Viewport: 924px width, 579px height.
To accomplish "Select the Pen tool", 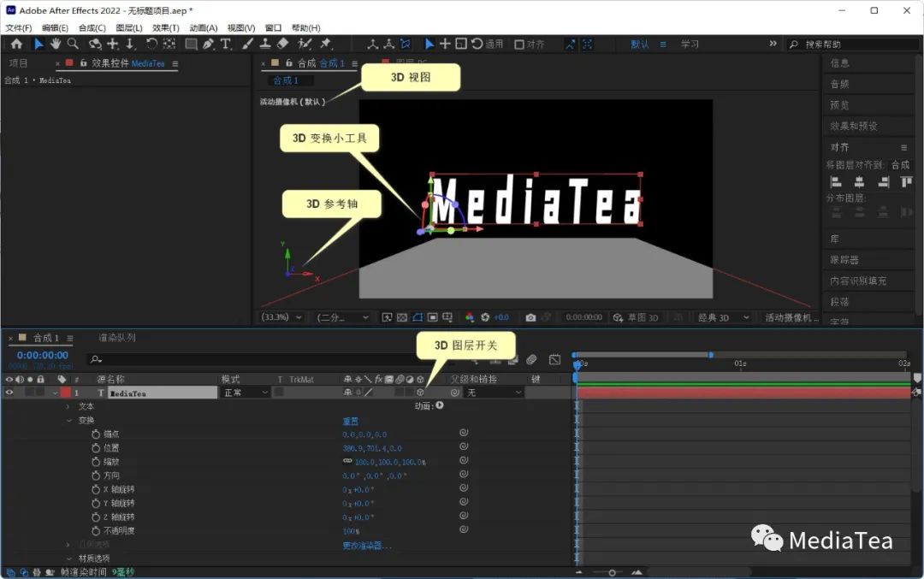I will coord(208,44).
